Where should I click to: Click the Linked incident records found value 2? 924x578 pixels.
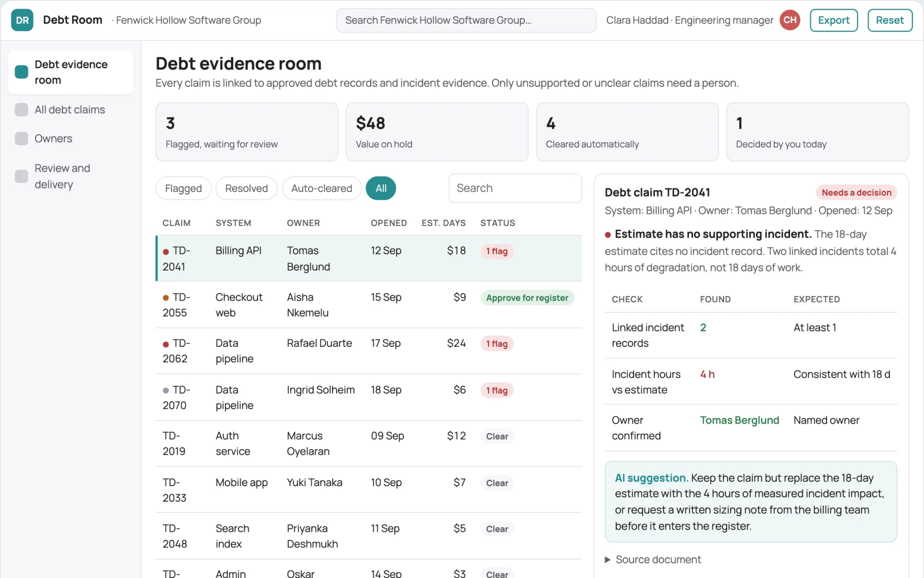coord(703,328)
